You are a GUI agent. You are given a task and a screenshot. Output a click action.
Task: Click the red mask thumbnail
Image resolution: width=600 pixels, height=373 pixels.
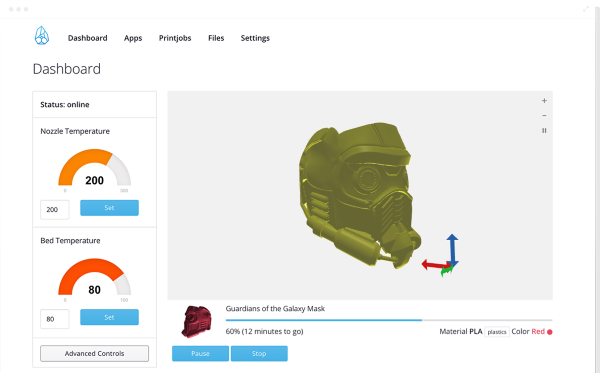click(197, 321)
